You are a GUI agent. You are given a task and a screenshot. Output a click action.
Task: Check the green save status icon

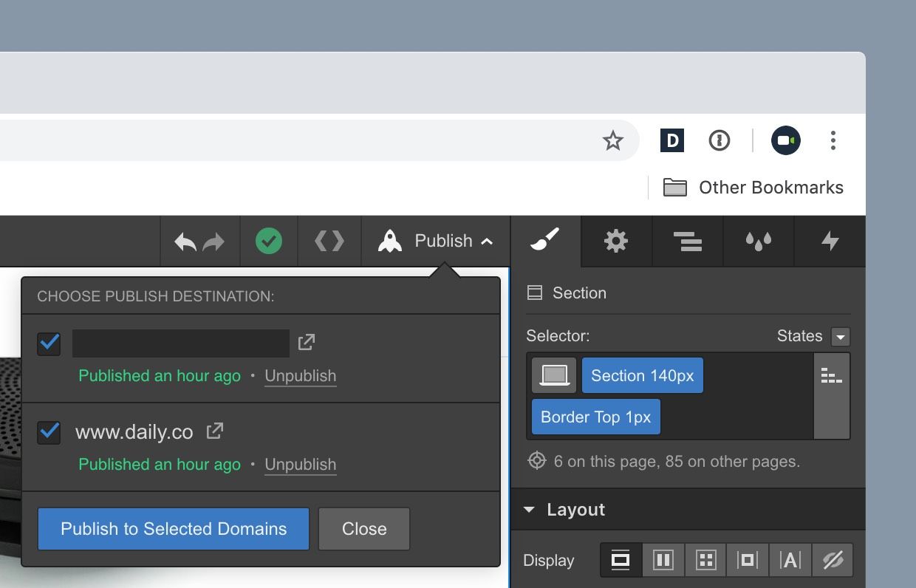[x=269, y=241]
